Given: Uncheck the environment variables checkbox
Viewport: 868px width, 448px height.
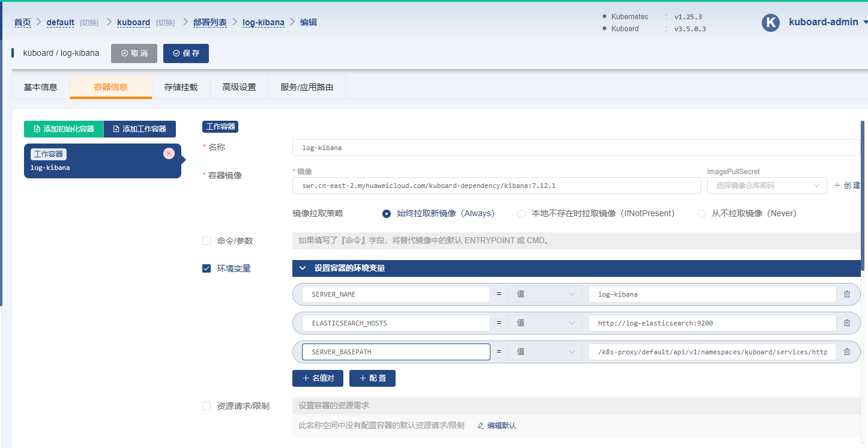Looking at the screenshot, I should tap(206, 268).
